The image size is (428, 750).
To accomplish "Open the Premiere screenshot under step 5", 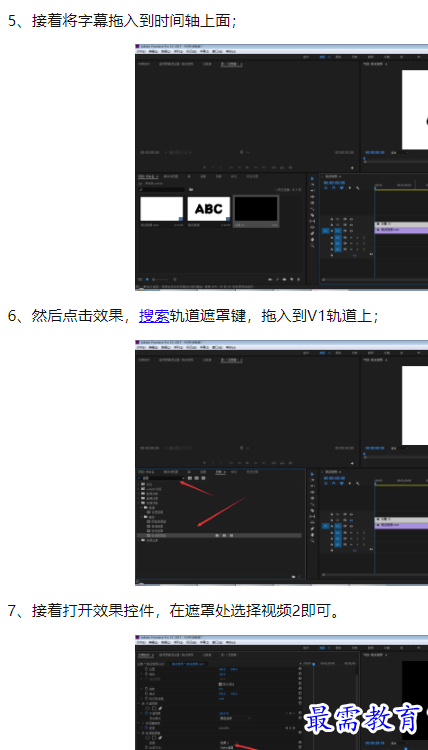I will pos(281,167).
